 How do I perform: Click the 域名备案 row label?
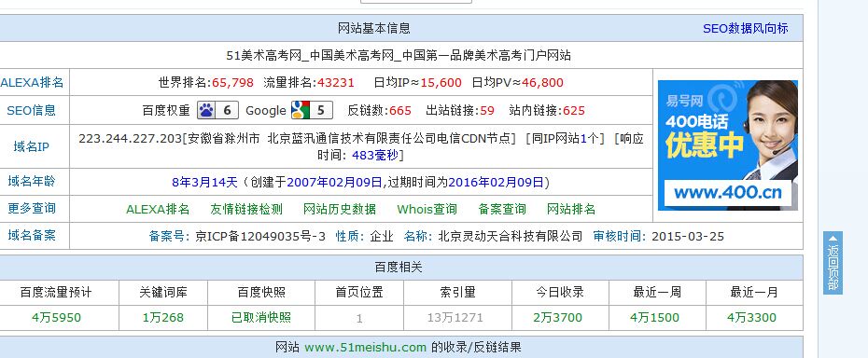click(32, 236)
